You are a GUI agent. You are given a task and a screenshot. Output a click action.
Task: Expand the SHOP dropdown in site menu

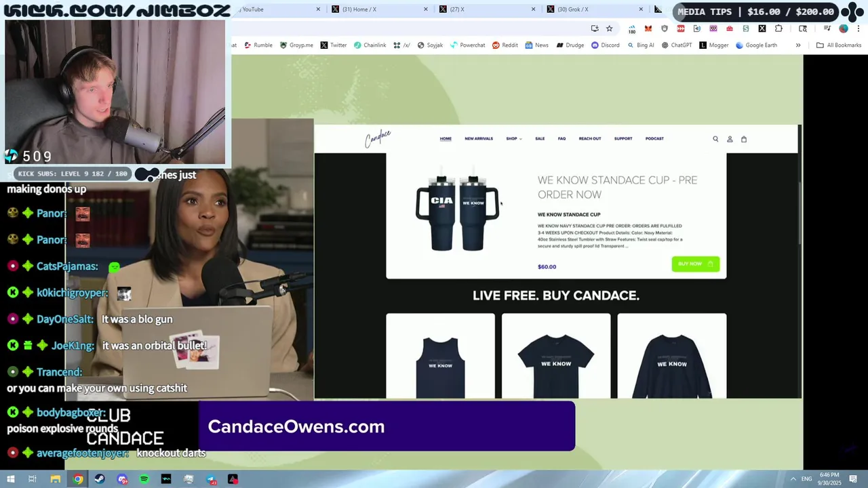[513, 139]
